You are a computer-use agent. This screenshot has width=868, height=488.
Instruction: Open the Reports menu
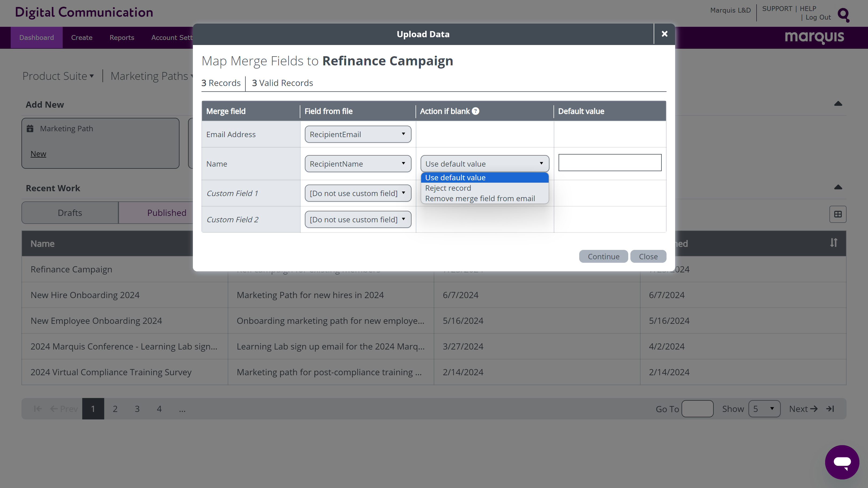(x=122, y=37)
